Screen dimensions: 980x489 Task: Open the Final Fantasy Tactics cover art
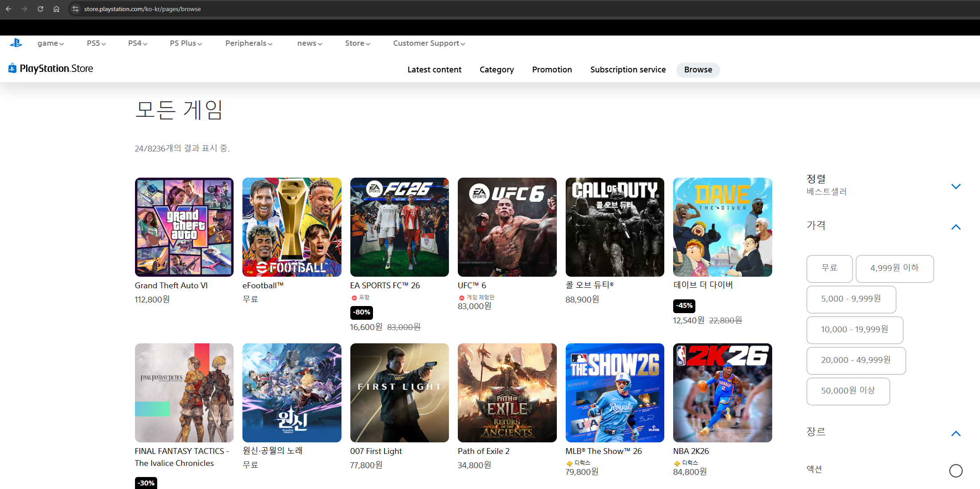coord(184,393)
